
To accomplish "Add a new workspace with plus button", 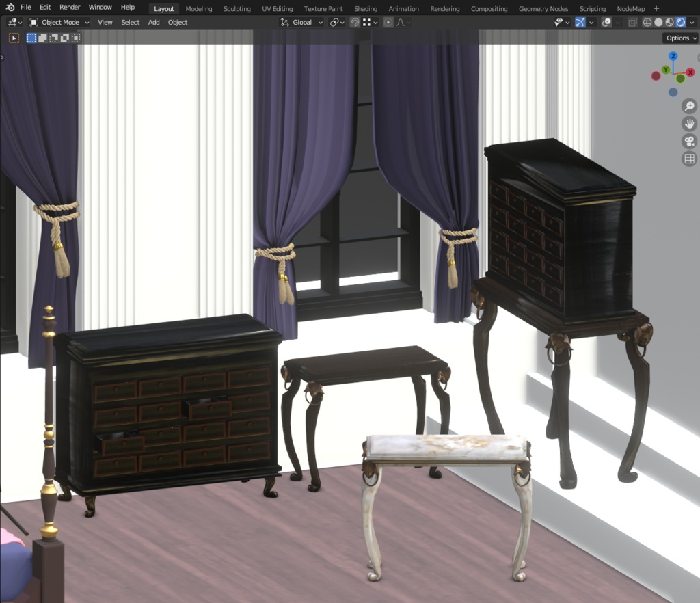I will point(656,8).
